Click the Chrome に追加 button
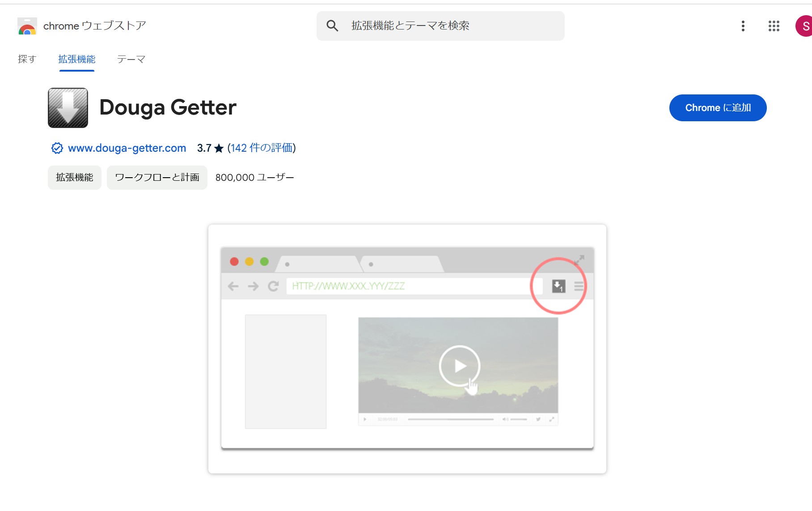Screen dimensions: 812x511 tap(718, 108)
